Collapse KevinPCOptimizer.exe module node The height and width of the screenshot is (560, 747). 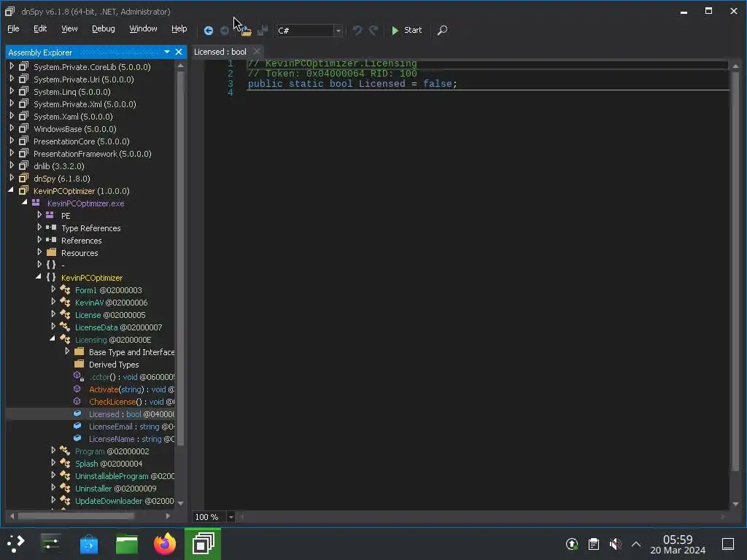(26, 203)
